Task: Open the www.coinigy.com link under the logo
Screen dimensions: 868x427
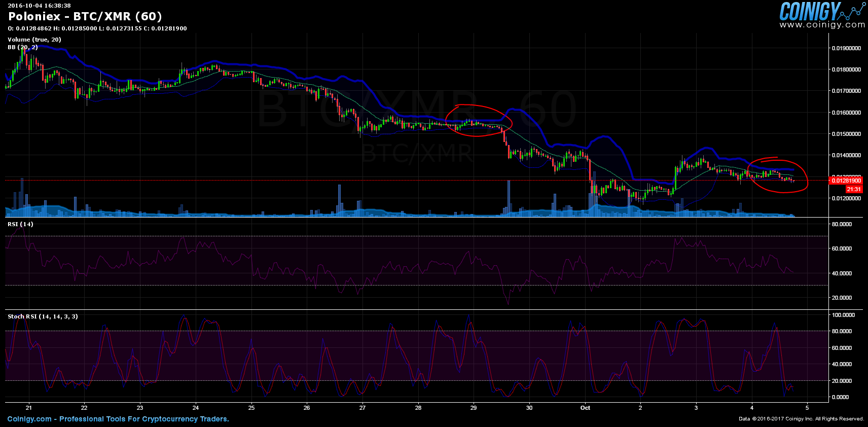Action: (822, 25)
